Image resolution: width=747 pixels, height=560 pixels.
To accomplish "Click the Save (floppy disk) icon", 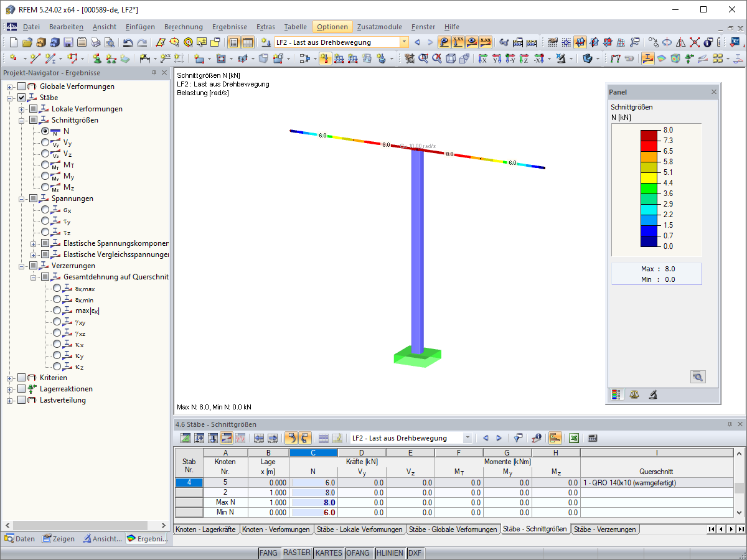I will click(68, 42).
